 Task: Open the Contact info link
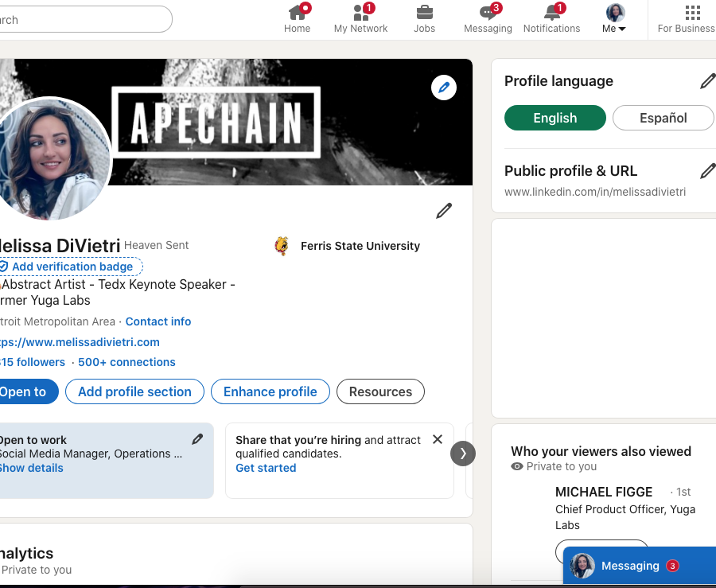click(x=158, y=321)
